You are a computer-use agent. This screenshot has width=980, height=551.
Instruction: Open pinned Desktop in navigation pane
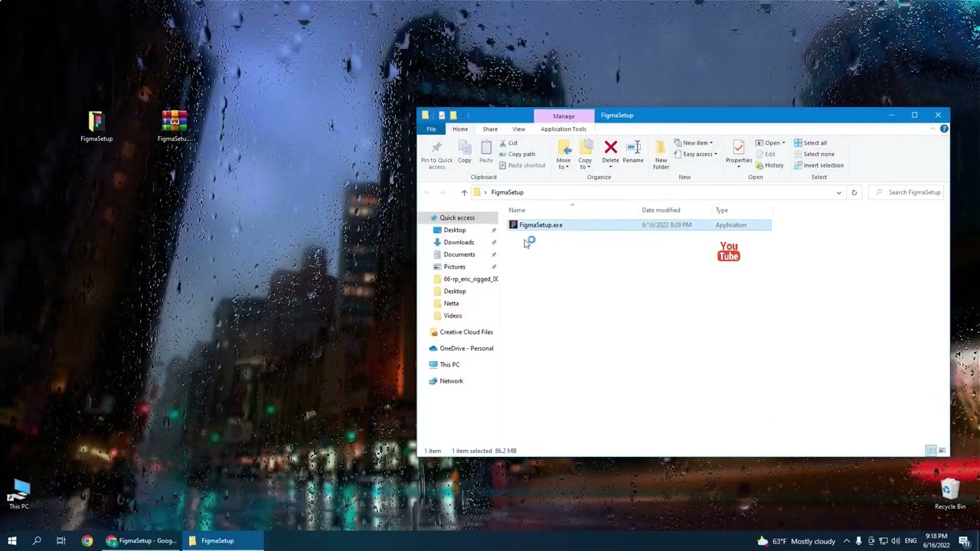point(455,230)
